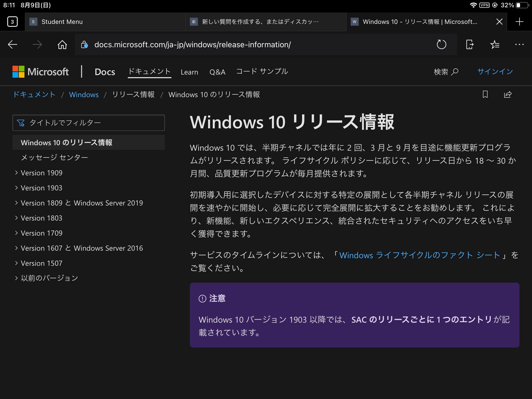
Task: Tap the send-to-device icon beside refresh
Action: tap(469, 45)
